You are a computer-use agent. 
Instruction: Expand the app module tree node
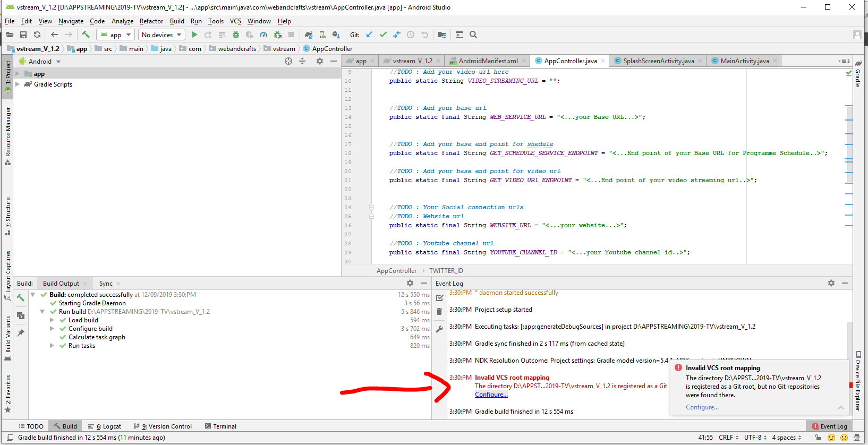pyautogui.click(x=18, y=74)
